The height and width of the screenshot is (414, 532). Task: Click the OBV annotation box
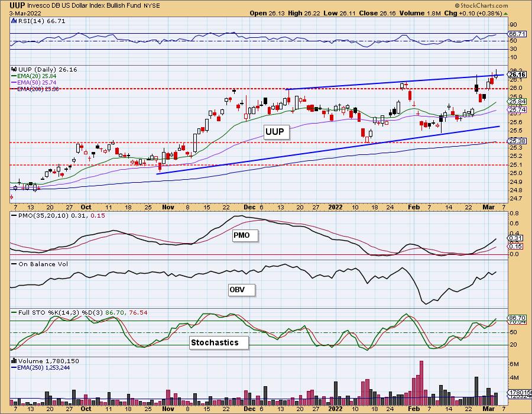point(242,290)
